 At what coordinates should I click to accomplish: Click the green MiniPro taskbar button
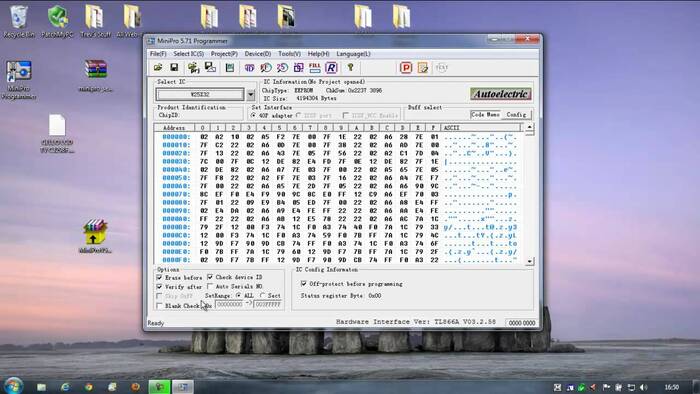tap(159, 387)
